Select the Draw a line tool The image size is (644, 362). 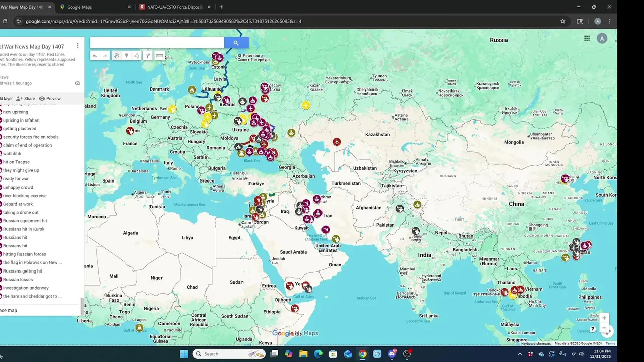(136, 56)
